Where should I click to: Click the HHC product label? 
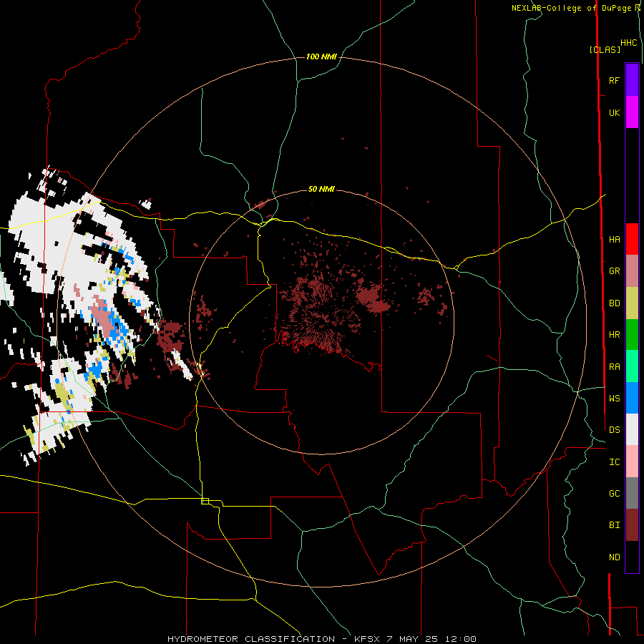click(x=629, y=43)
